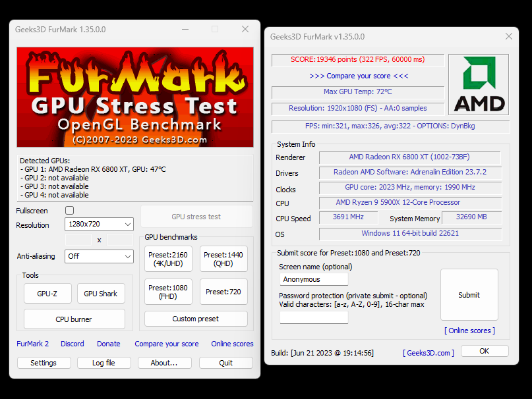Run Preset:1080 (FHD) benchmark
The width and height of the screenshot is (532, 399).
pyautogui.click(x=168, y=292)
